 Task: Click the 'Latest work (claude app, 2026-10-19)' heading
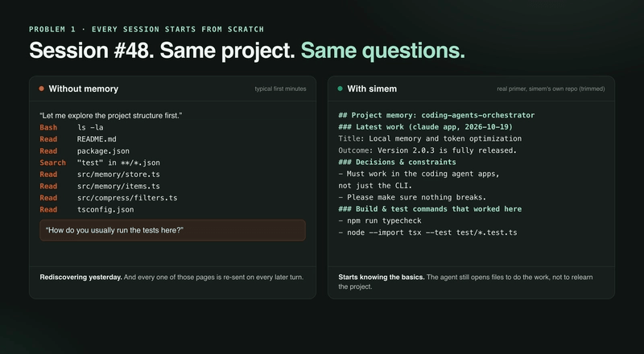426,127
